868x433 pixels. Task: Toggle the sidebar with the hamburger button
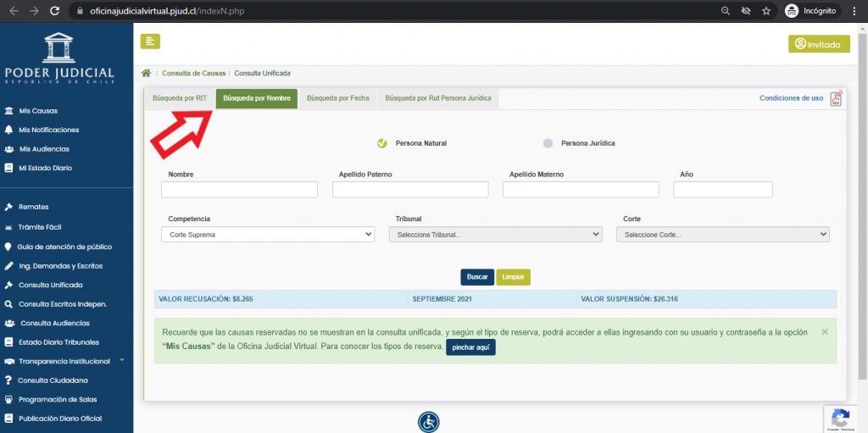click(150, 42)
